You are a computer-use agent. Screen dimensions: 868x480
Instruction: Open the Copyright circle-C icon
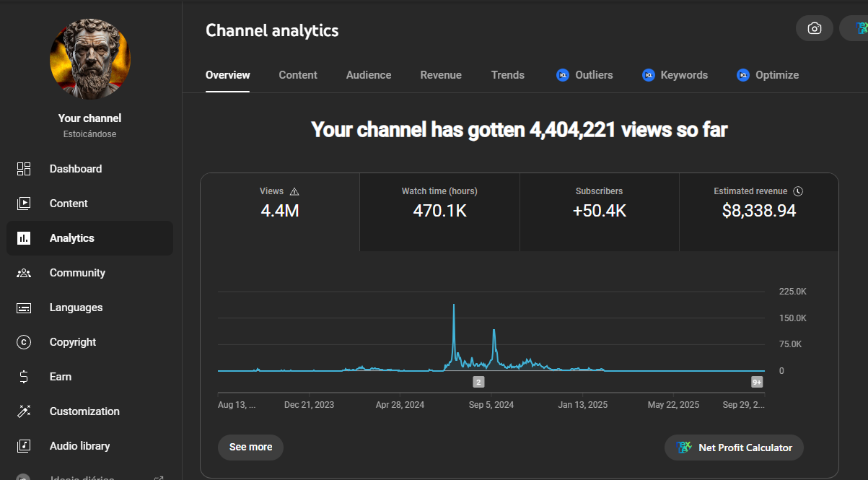coord(24,342)
